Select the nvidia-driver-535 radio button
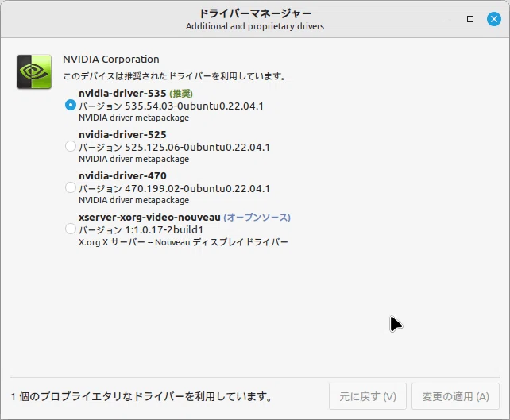This screenshot has width=510, height=420. pyautogui.click(x=71, y=105)
